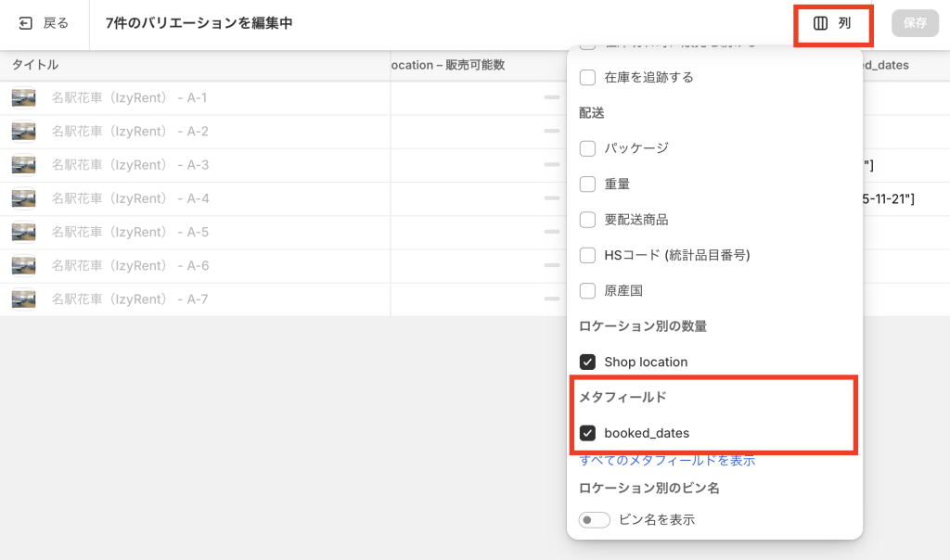Click the disabled 保存 save button
This screenshot has height=560, width=950.
point(915,23)
